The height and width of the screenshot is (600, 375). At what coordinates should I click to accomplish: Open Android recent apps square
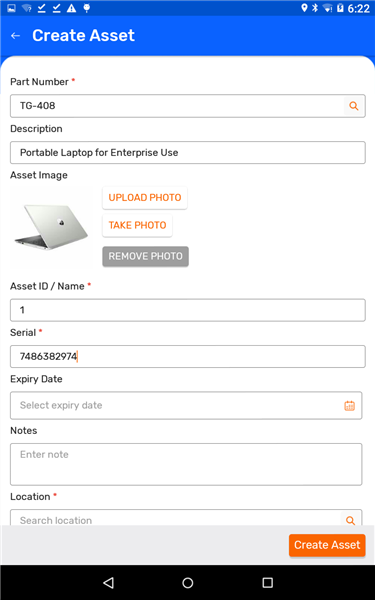tap(267, 582)
